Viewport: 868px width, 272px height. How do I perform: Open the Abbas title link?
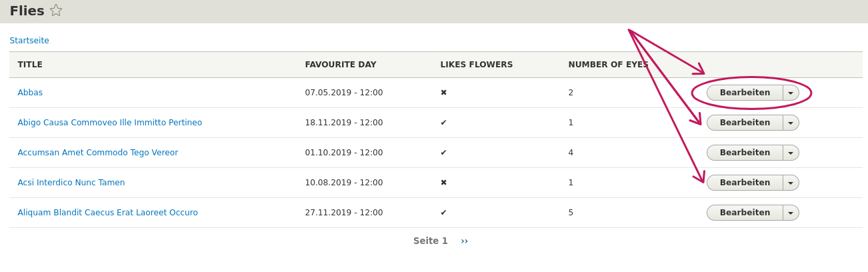click(x=30, y=93)
